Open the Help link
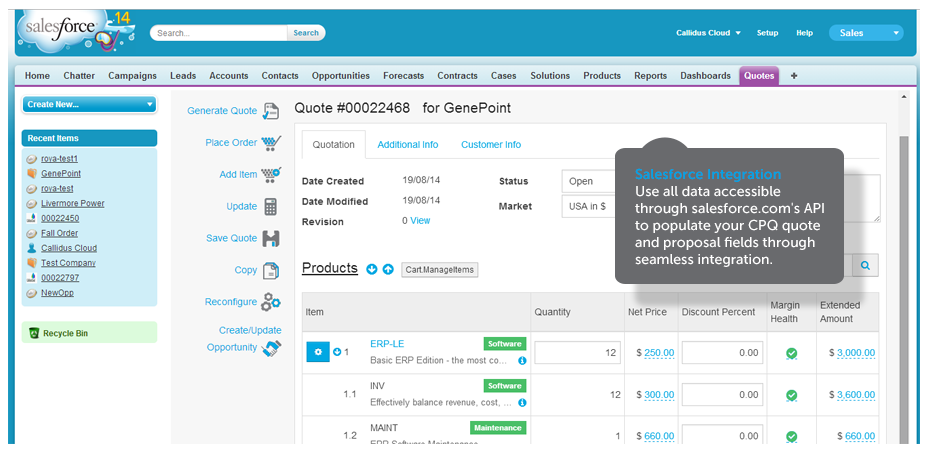 pyautogui.click(x=805, y=33)
